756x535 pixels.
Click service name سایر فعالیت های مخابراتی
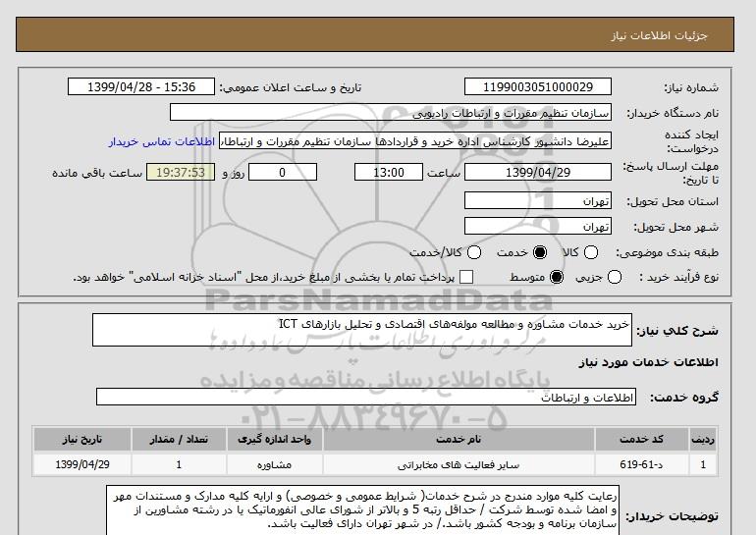tap(459, 464)
